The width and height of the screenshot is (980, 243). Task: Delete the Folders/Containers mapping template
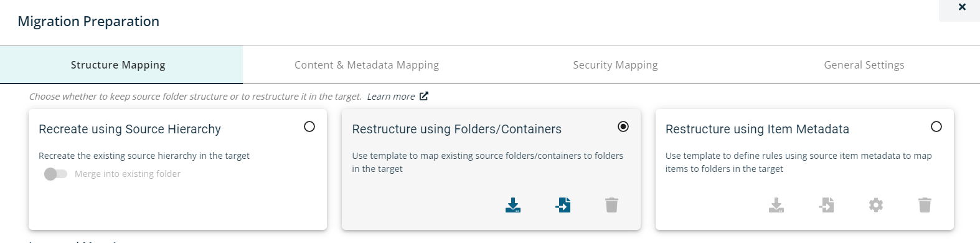(x=612, y=205)
